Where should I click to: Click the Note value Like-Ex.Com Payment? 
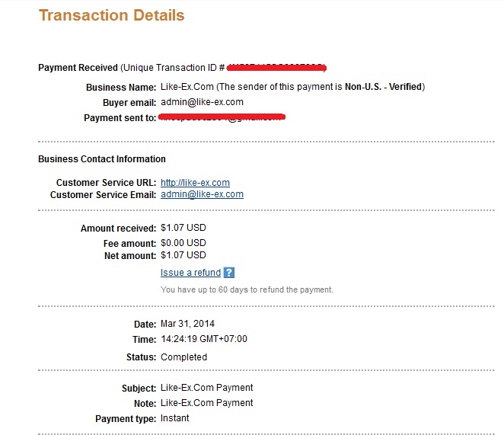206,403
